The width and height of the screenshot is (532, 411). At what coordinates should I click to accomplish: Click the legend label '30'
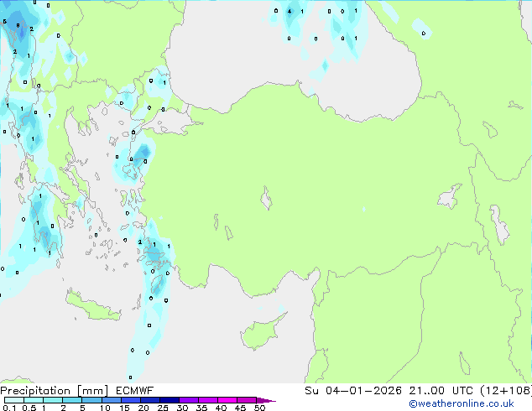[x=183, y=408]
